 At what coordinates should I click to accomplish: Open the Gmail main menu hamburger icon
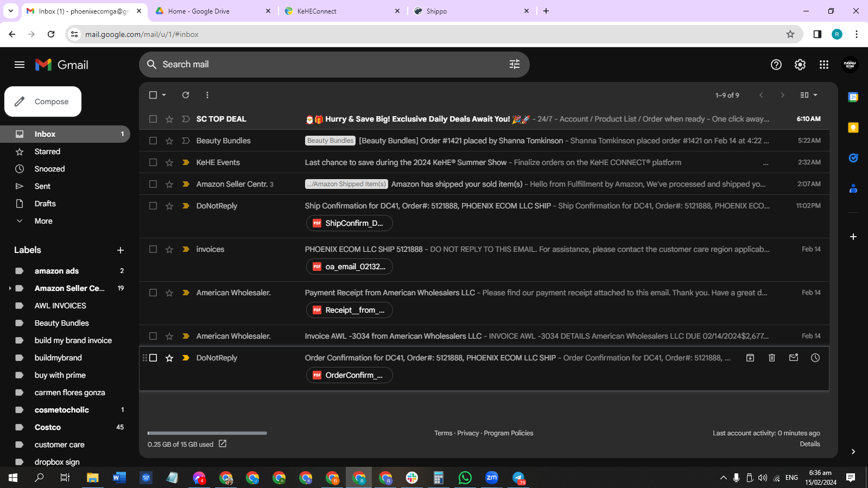point(20,65)
